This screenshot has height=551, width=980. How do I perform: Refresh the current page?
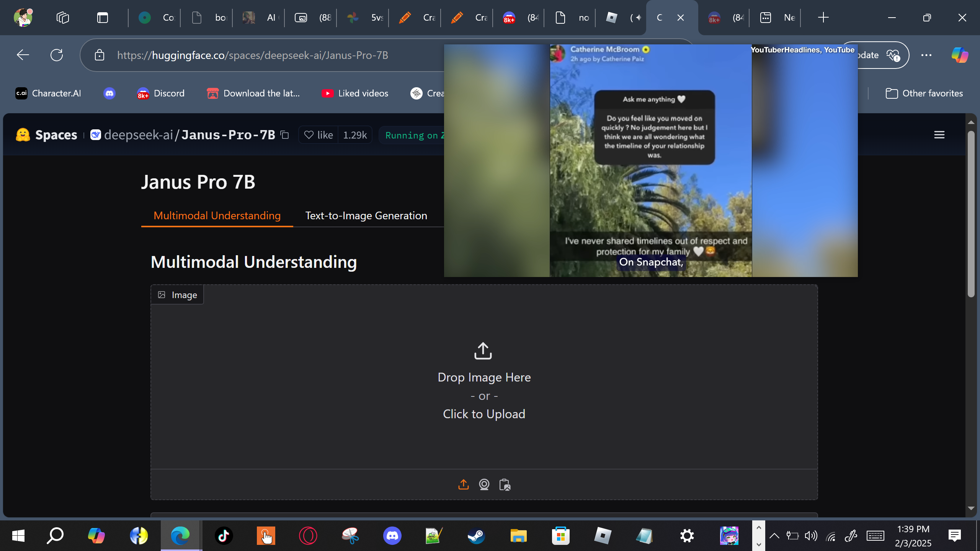[x=57, y=55]
